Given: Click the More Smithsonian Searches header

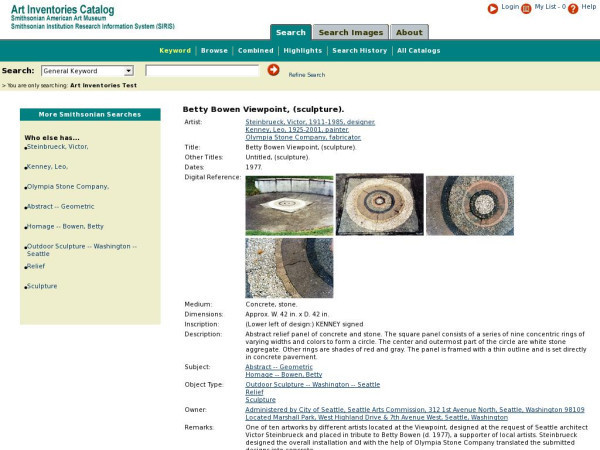Looking at the screenshot, I should (90, 114).
